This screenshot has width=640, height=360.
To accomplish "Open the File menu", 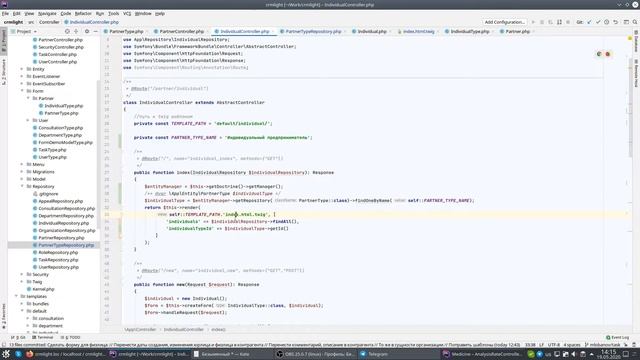I will pos(5,13).
